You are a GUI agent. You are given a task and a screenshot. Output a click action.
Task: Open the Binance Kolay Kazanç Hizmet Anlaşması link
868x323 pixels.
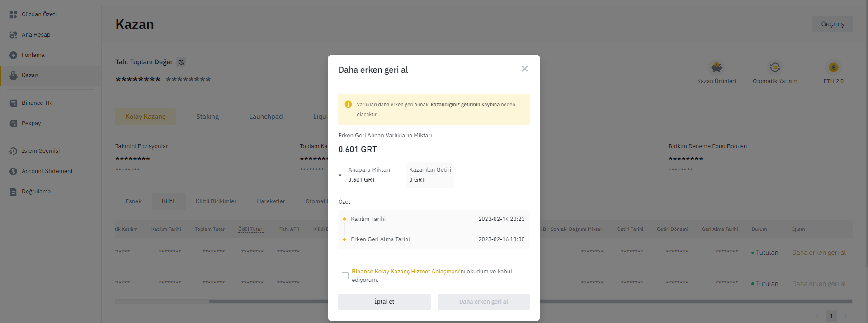pos(405,272)
